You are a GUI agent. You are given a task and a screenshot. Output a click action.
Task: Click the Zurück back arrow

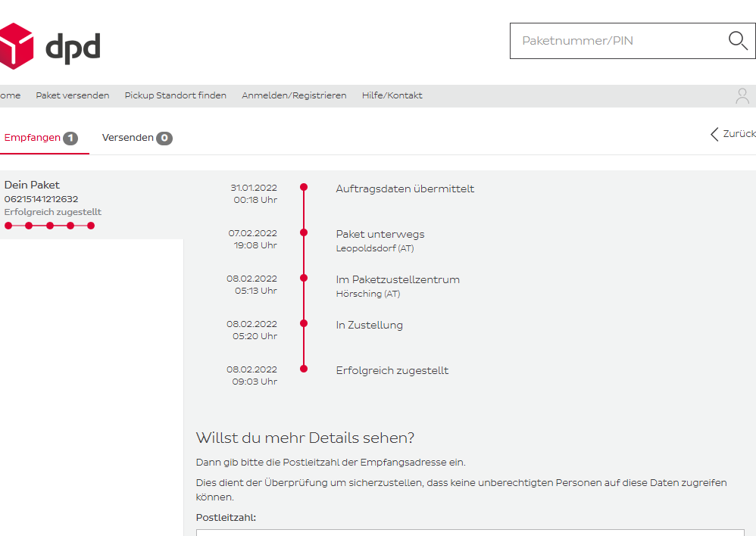[x=714, y=134]
